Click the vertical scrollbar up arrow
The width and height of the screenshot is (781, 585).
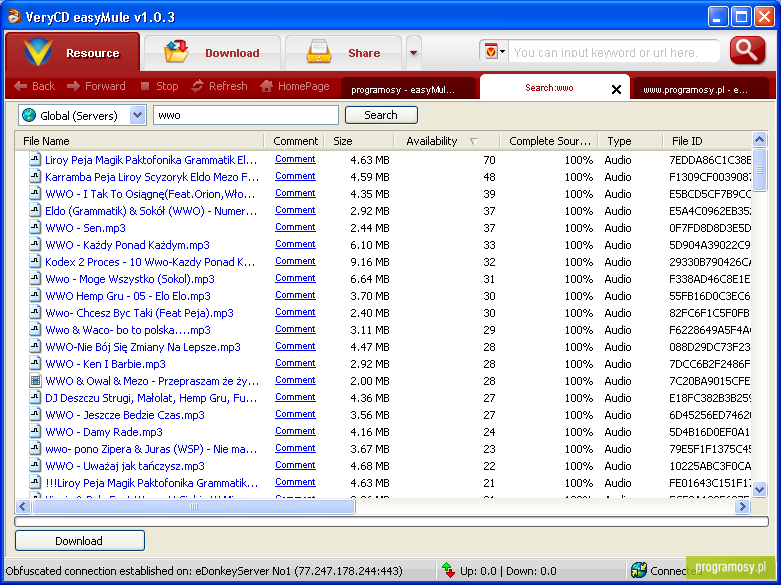[x=759, y=140]
